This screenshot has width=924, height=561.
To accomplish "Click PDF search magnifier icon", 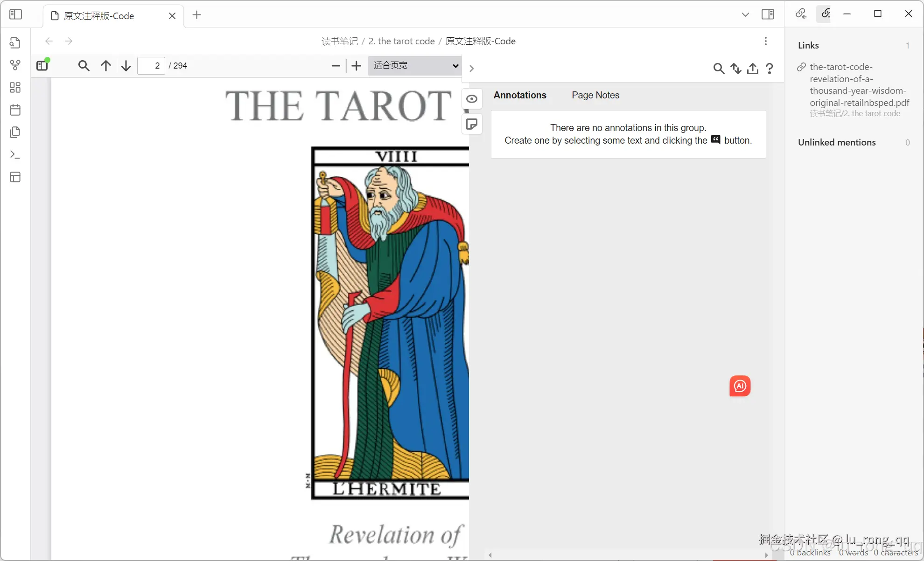I will point(84,66).
